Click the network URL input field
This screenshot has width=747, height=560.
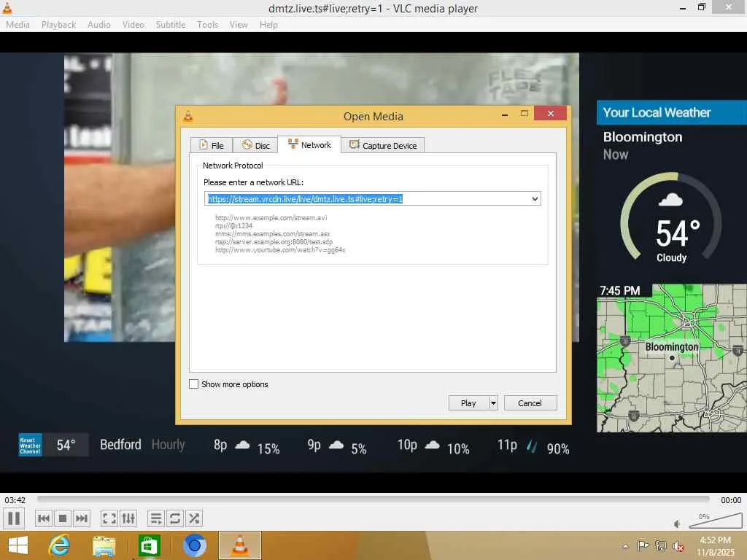tap(367, 198)
